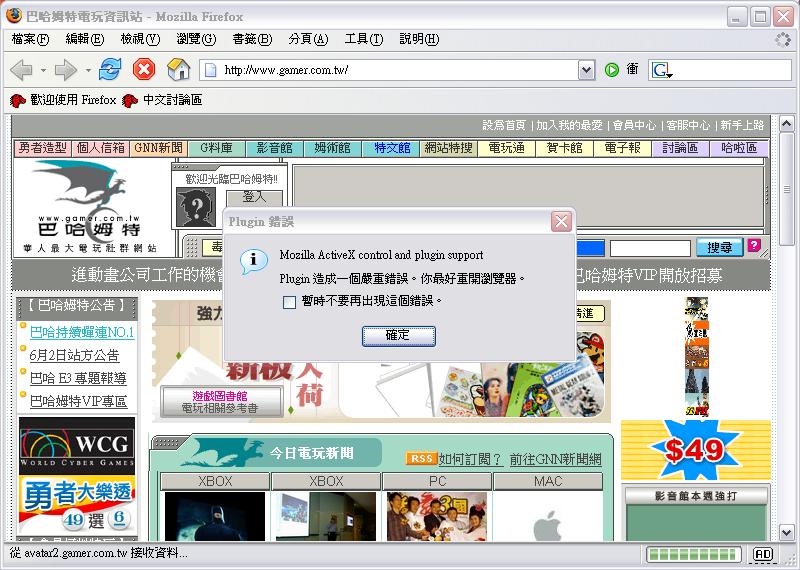Select the 電玩通 site tab

tap(507, 148)
